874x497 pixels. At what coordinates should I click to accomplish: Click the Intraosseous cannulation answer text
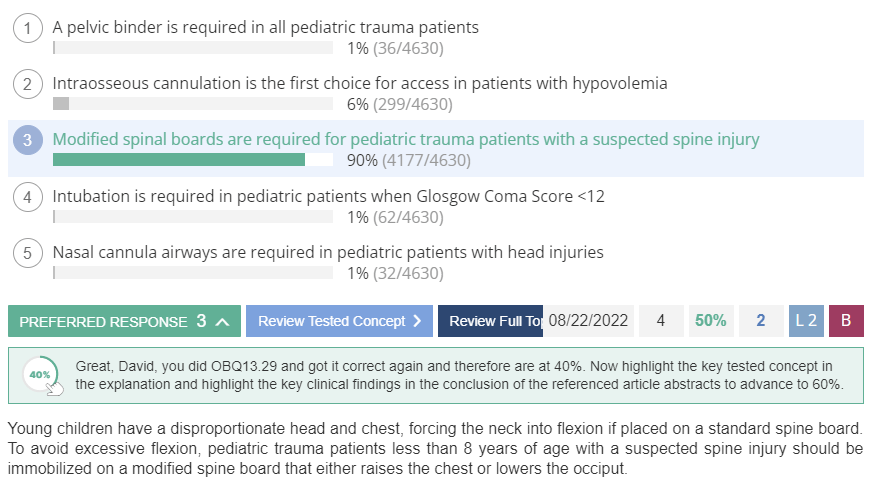pos(360,84)
